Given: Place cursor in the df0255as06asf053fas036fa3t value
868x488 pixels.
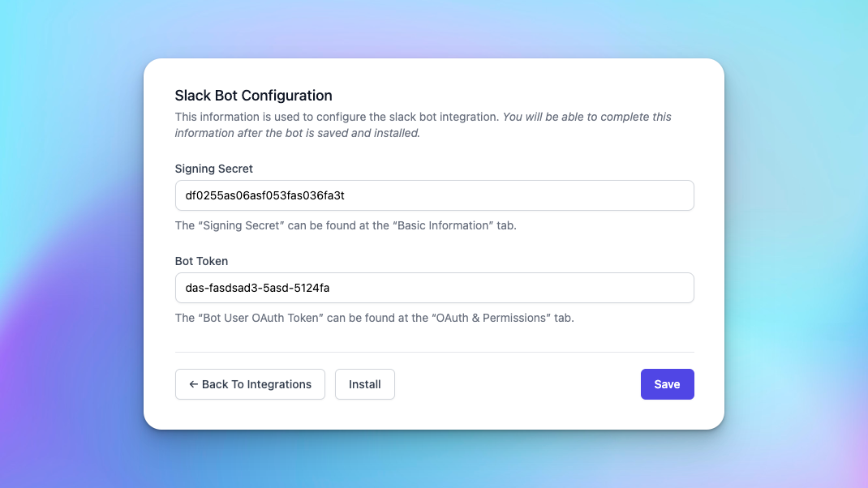Looking at the screenshot, I should 265,195.
